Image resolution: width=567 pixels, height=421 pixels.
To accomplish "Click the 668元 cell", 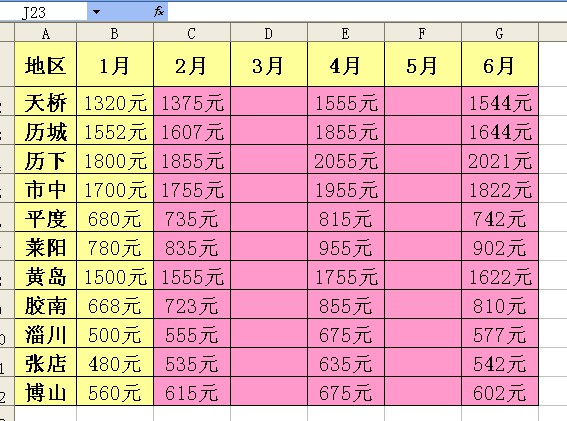I will pyautogui.click(x=115, y=304).
